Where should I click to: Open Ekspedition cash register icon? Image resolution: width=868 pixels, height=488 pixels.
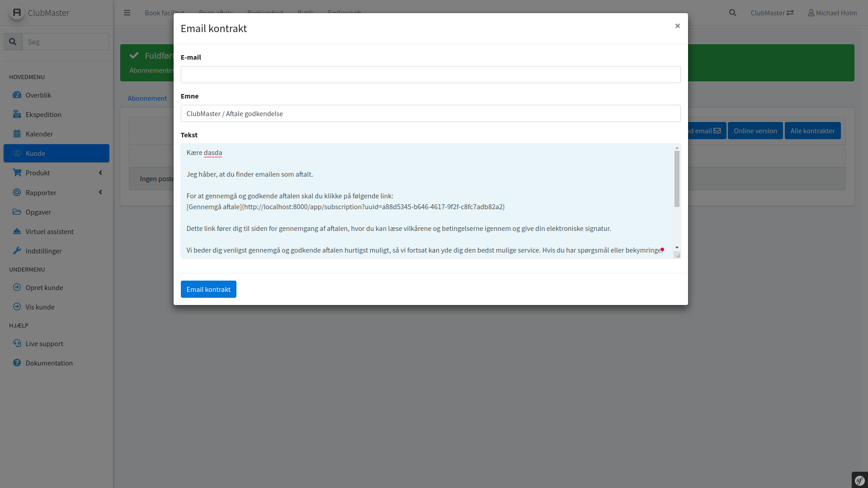click(17, 114)
